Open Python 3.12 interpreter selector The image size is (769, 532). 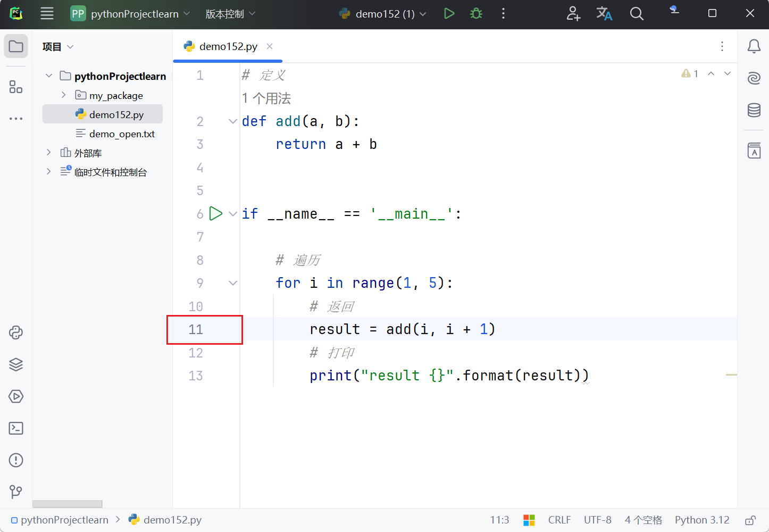pyautogui.click(x=702, y=520)
